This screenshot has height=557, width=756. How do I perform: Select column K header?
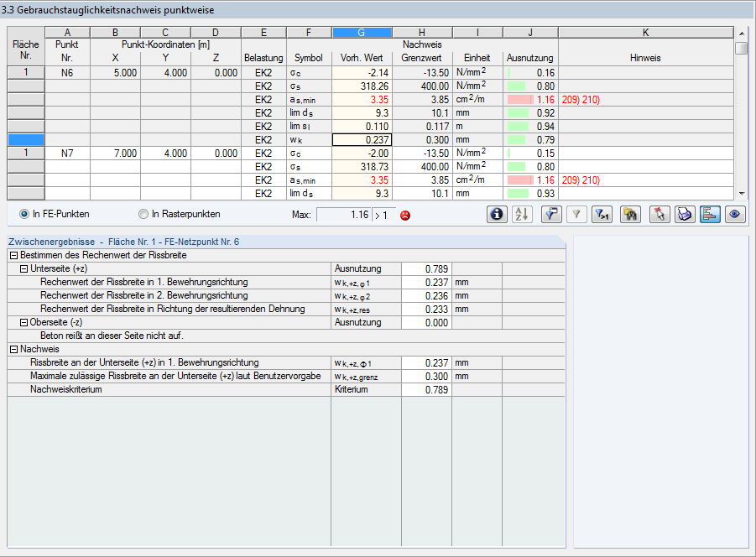[645, 32]
